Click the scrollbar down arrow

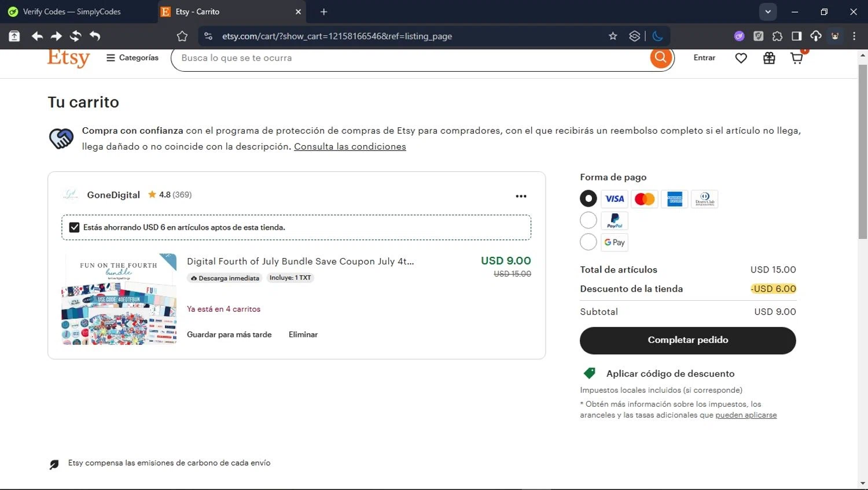863,483
